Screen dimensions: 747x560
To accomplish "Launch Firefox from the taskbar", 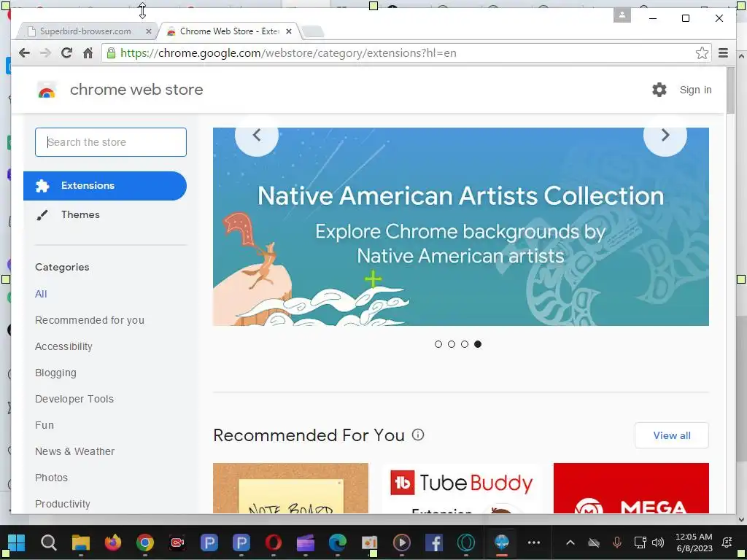I will (x=113, y=542).
